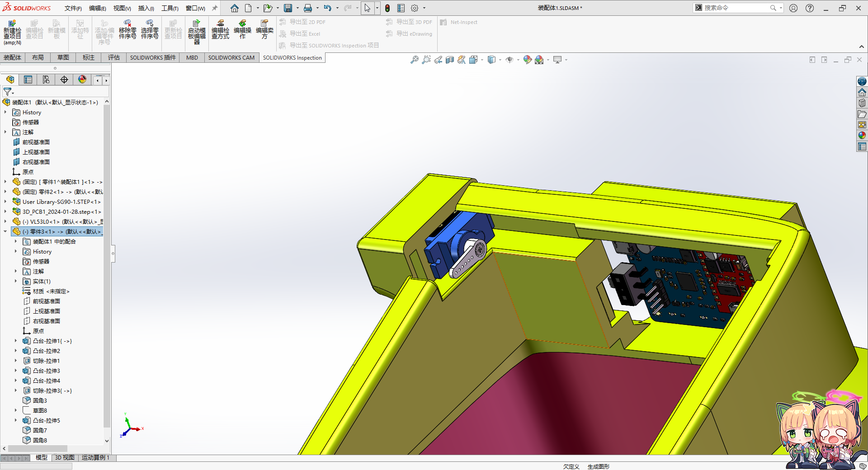Toggle the menu bar pin icon
Viewport: 868px width, 470px height.
pos(215,8)
